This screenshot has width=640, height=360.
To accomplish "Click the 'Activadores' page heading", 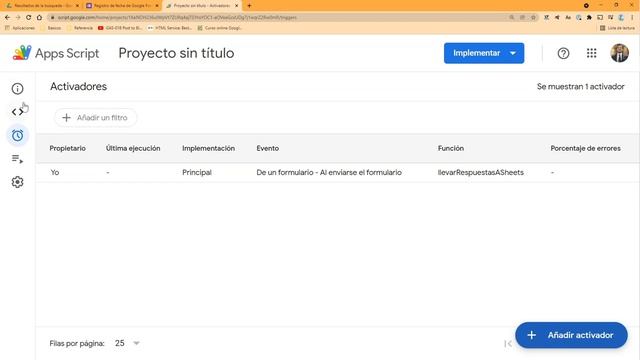I will (78, 87).
